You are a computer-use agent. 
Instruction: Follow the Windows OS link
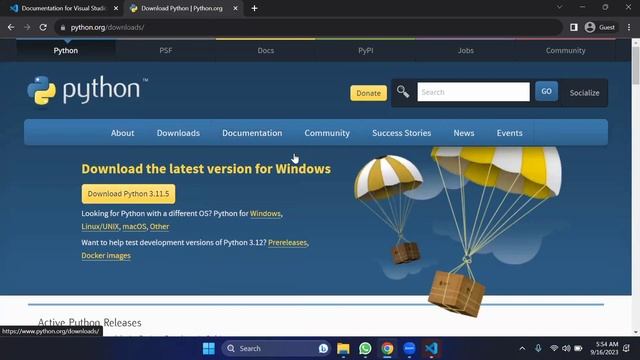point(265,213)
